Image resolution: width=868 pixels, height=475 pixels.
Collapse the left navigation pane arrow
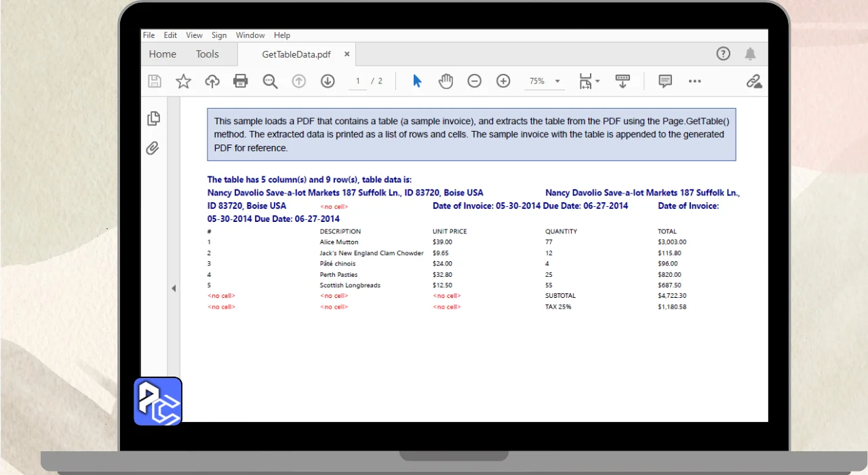(174, 288)
